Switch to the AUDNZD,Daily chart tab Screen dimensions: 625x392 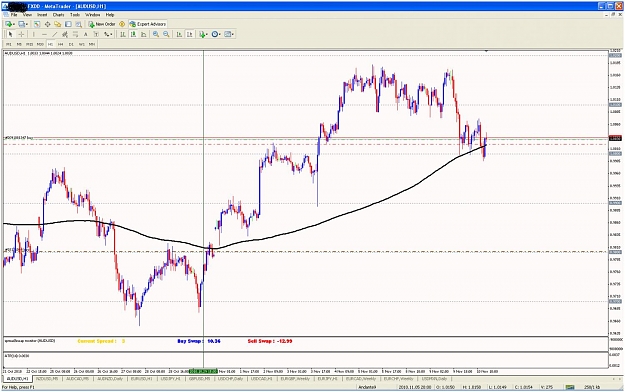110,378
